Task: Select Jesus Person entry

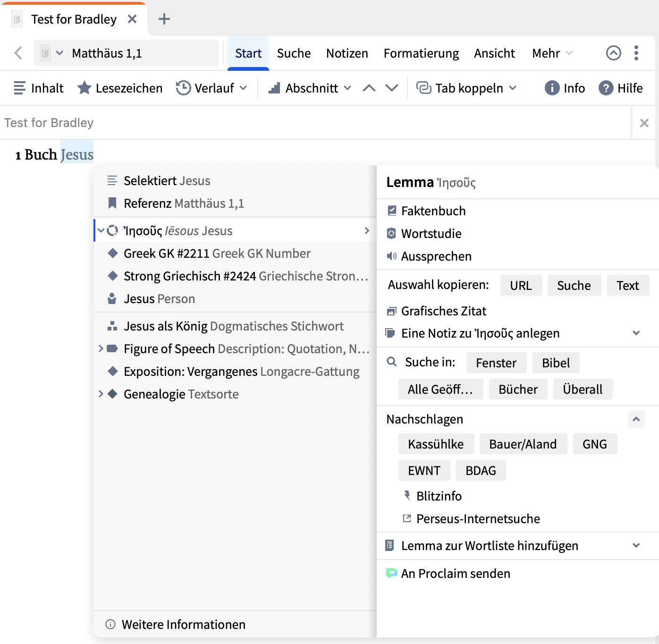Action: coord(235,299)
